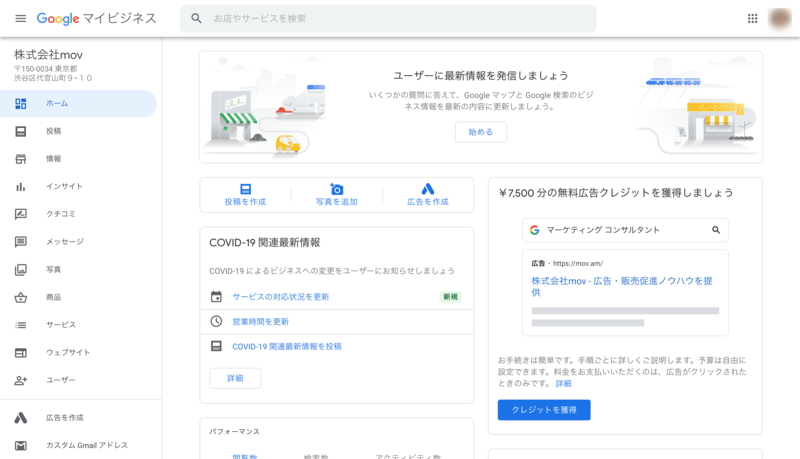Click the 写真 photo library icon
Image resolution: width=800 pixels, height=459 pixels.
click(x=20, y=269)
